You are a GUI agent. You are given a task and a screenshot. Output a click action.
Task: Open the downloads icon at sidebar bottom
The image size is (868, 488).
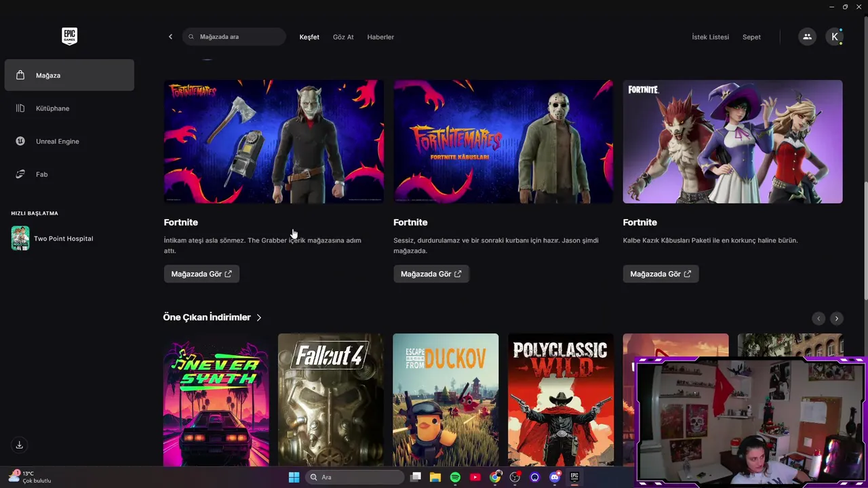click(x=19, y=445)
